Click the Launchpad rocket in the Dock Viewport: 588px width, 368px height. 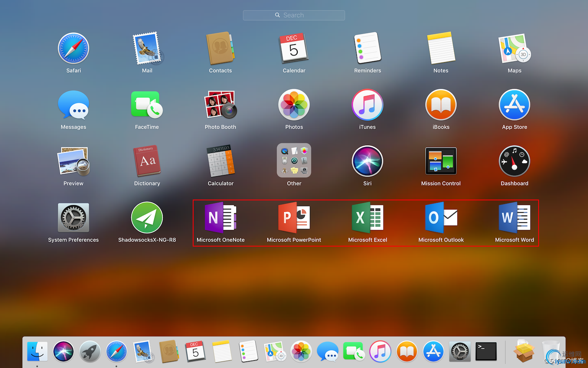90,352
